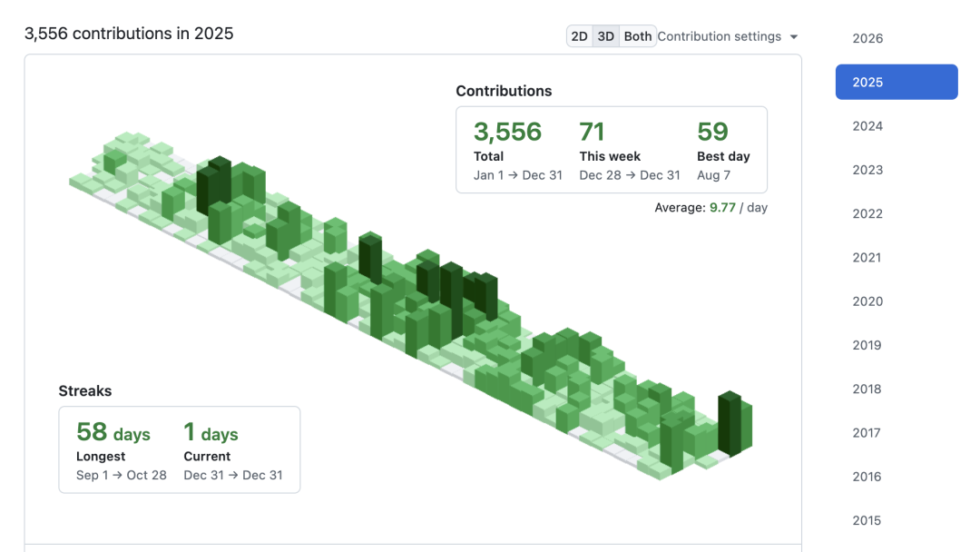
Task: Click the 3,556 Total contributions figure
Action: pyautogui.click(x=507, y=132)
